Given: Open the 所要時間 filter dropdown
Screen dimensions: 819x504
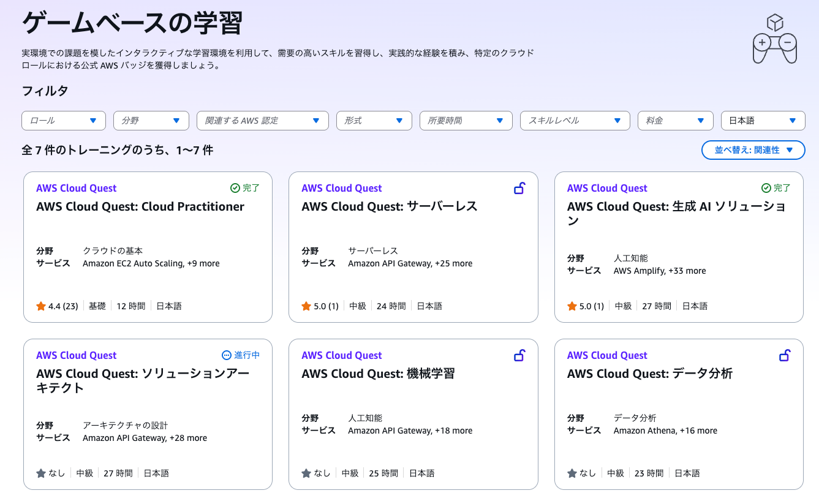Looking at the screenshot, I should tap(466, 121).
